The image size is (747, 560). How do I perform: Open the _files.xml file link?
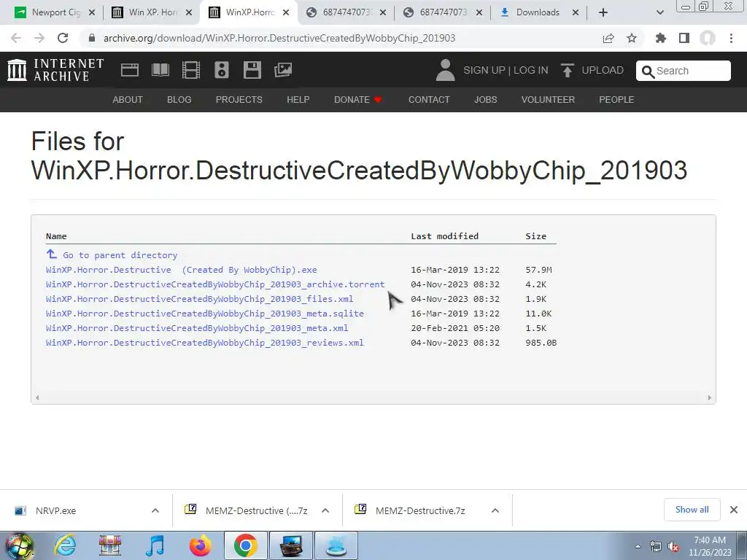[200, 299]
